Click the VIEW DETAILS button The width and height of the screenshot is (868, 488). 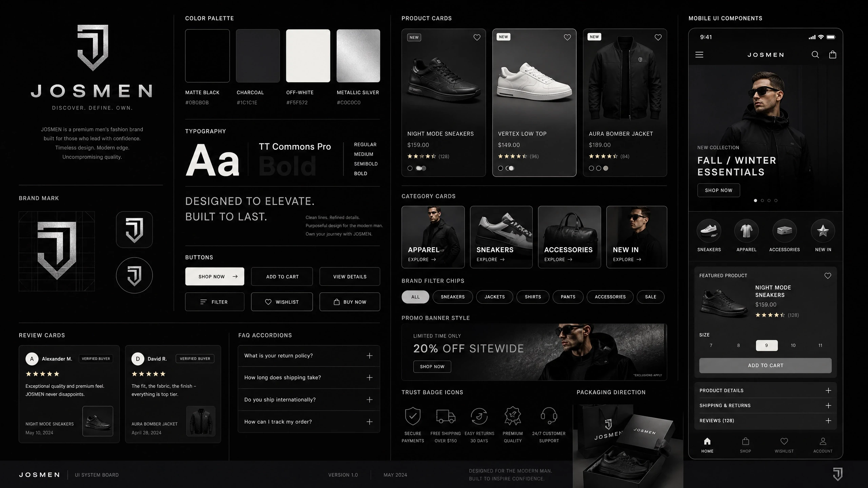pyautogui.click(x=350, y=277)
